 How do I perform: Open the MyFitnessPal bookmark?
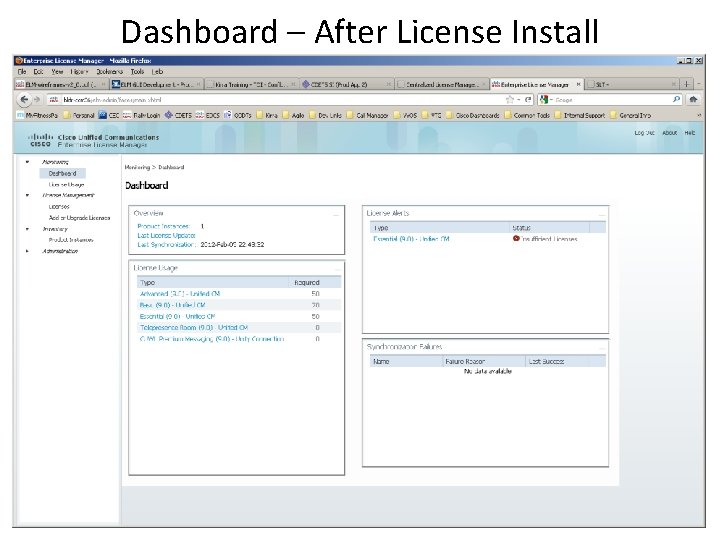pyautogui.click(x=38, y=115)
